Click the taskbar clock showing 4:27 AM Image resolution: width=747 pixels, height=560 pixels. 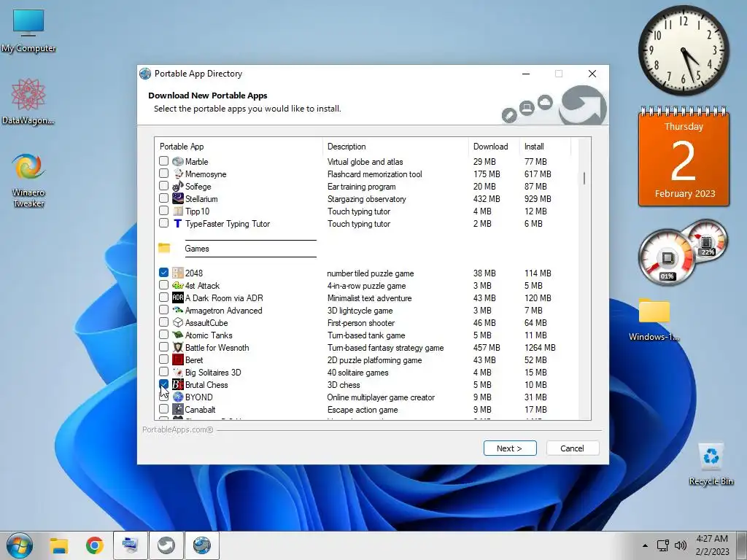pyautogui.click(x=712, y=545)
